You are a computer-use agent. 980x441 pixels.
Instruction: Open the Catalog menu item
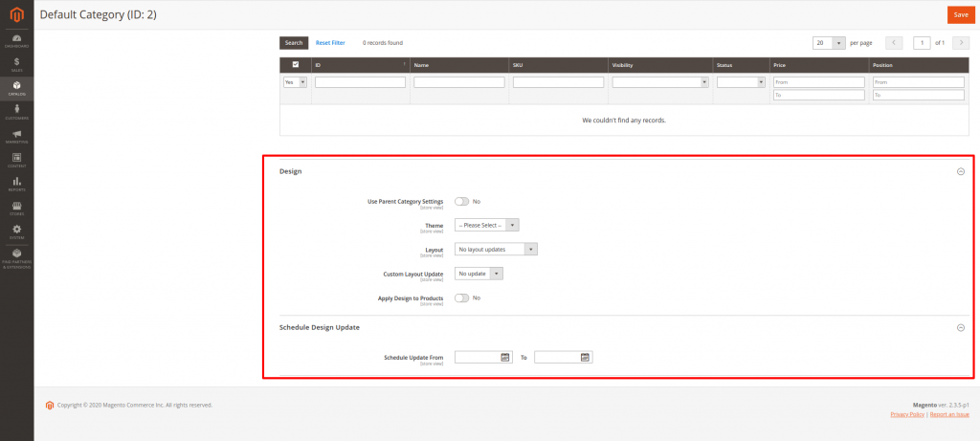[16, 88]
